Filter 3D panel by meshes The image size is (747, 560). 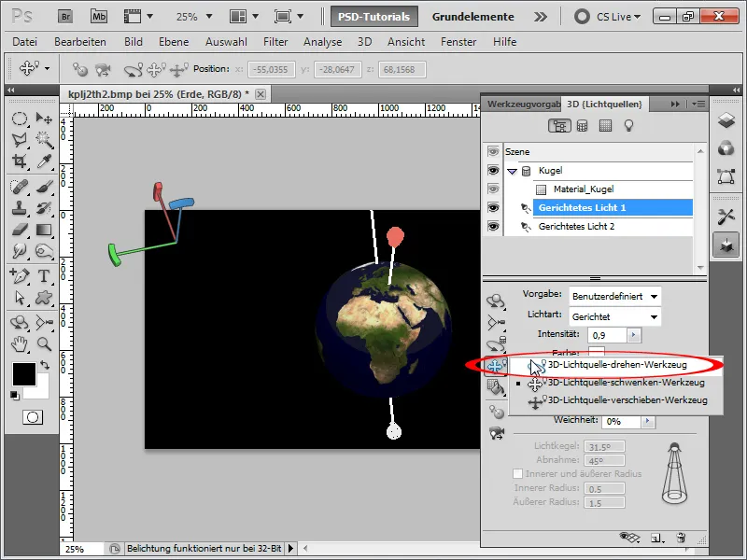[582, 126]
